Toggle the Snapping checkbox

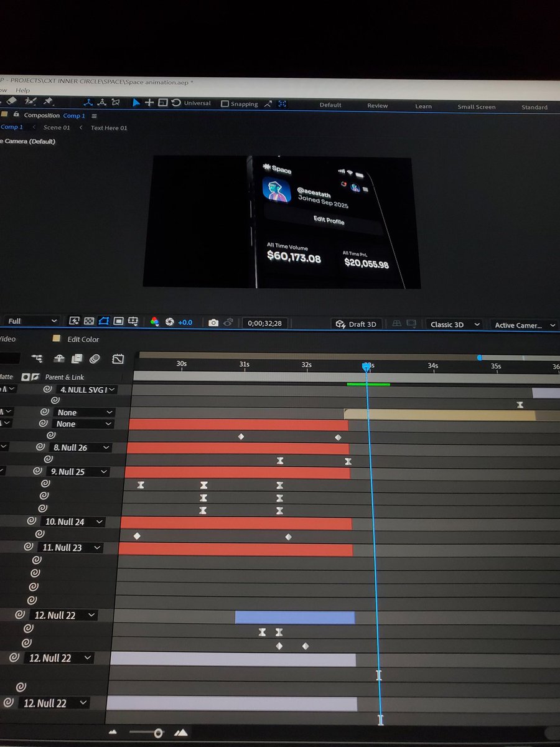tap(225, 104)
